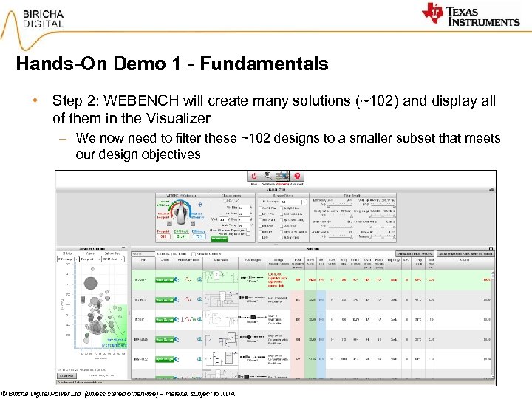Tick the Show All Columns checkbox
The width and height of the screenshot is (532, 399).
click(x=194, y=254)
